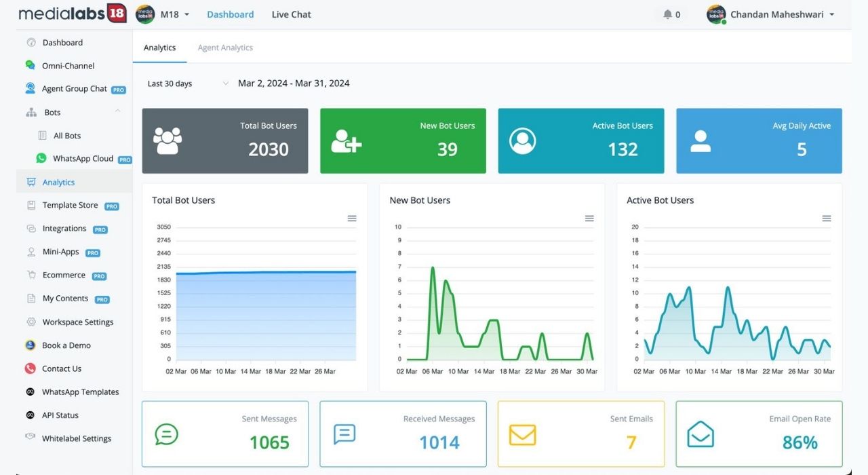The height and width of the screenshot is (475, 868).
Task: Switch to the Agent Analytics tab
Action: click(225, 47)
